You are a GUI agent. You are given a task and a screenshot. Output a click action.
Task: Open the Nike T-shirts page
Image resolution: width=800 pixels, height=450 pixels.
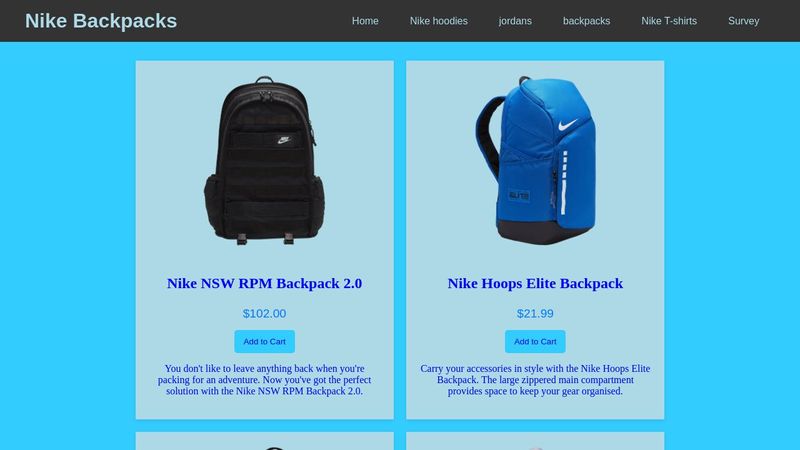pos(669,21)
